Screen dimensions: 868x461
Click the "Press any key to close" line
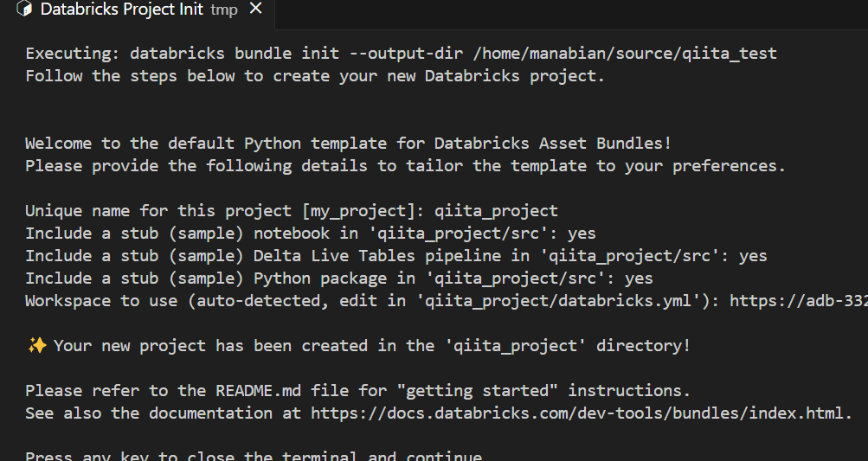[253, 456]
